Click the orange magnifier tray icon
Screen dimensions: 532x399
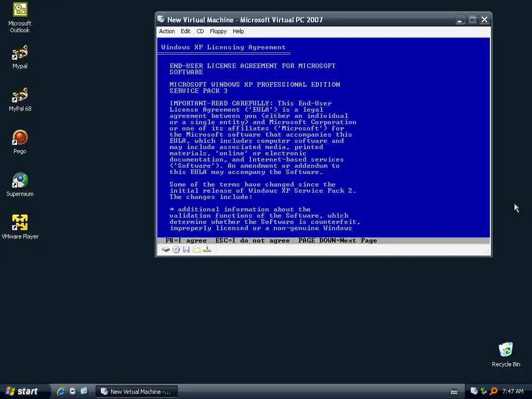[494, 391]
